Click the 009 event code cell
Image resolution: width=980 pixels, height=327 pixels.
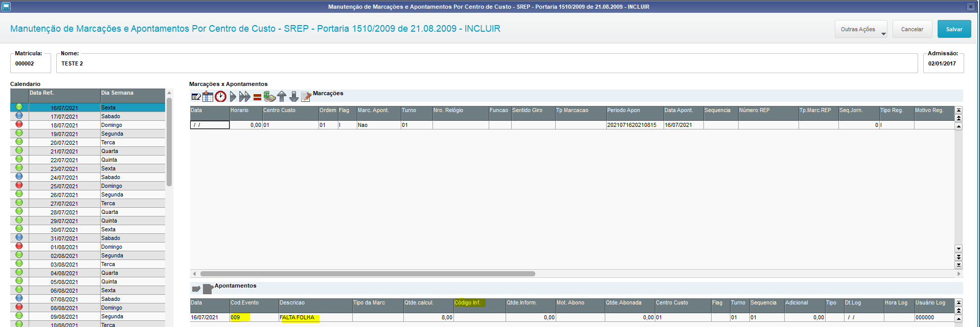pos(254,317)
